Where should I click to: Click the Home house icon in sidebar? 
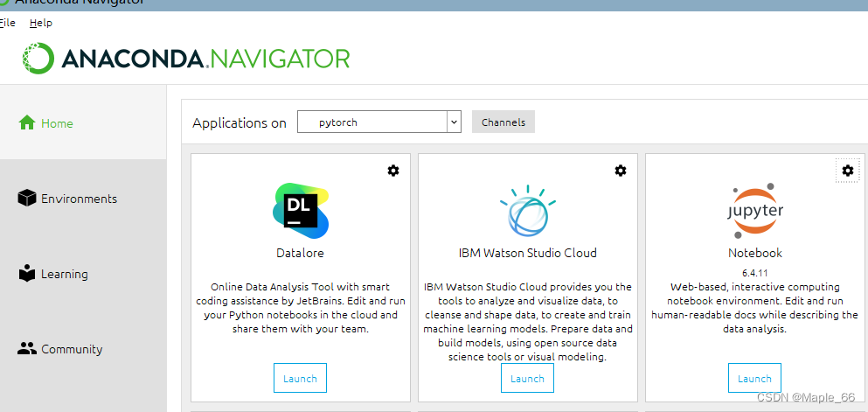click(27, 123)
